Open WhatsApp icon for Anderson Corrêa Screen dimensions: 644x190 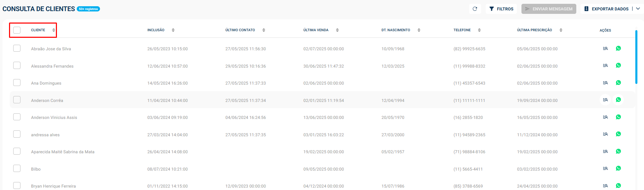[618, 100]
